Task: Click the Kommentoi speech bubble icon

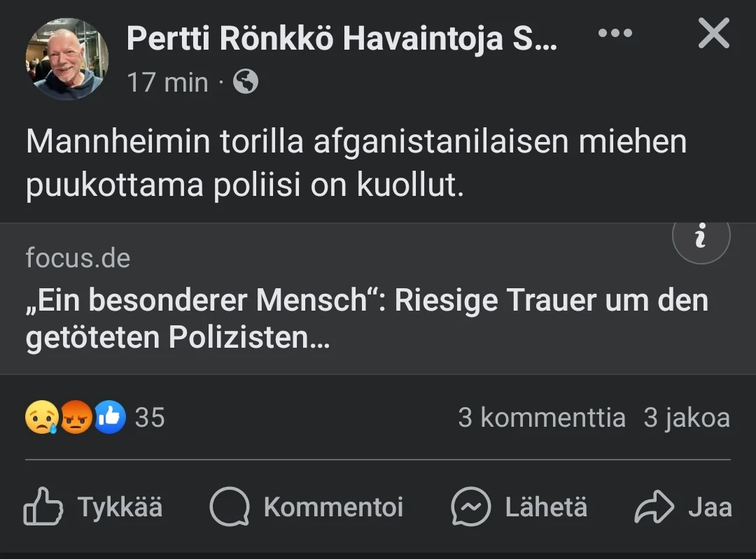Action: 230,507
